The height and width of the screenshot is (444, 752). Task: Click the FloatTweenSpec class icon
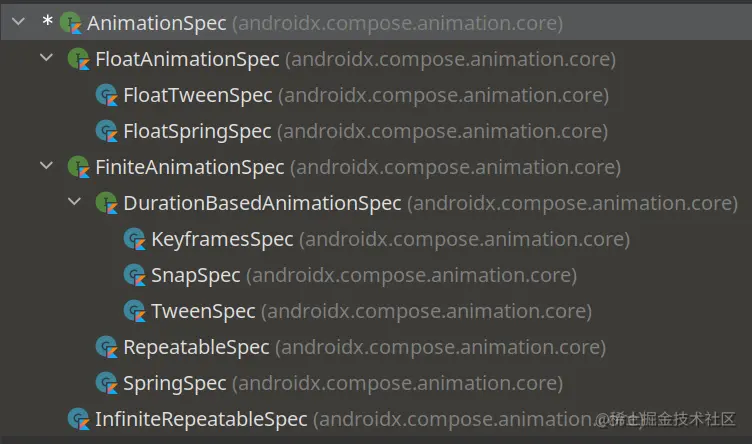(107, 95)
